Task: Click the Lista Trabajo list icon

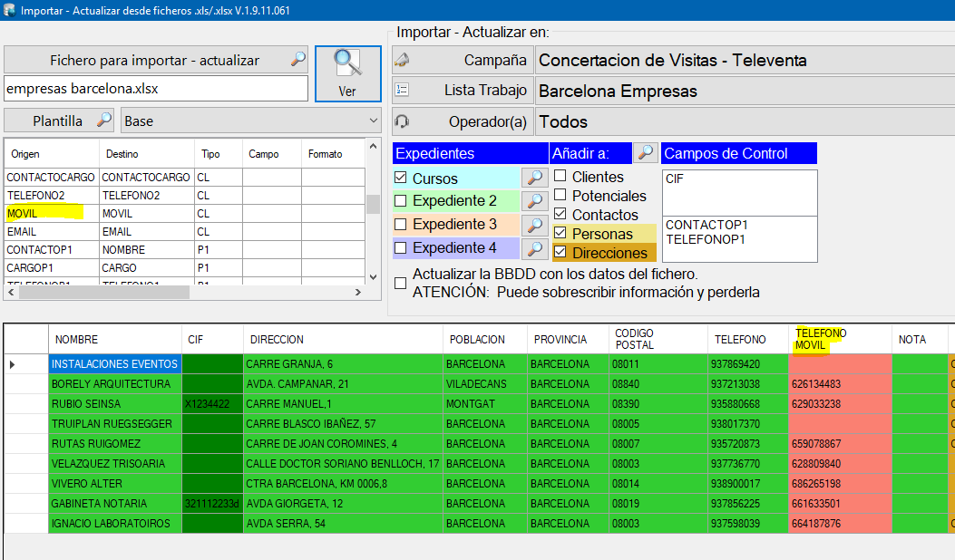Action: click(x=402, y=90)
